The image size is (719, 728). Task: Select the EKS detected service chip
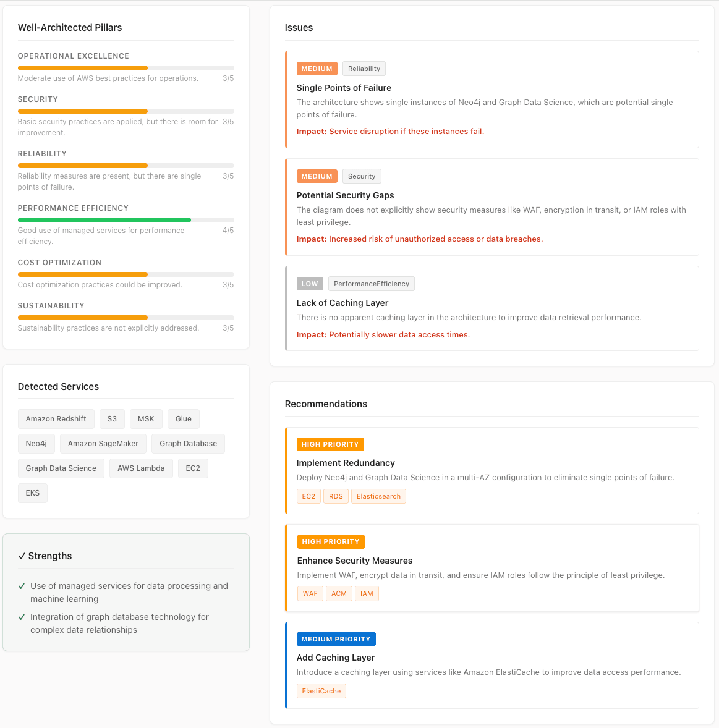[32, 493]
